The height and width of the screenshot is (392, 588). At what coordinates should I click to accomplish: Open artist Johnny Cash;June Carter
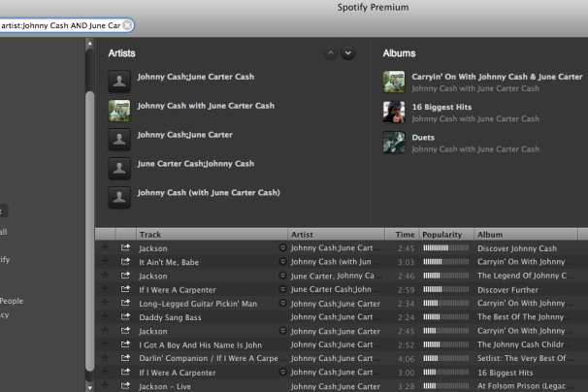pos(185,135)
